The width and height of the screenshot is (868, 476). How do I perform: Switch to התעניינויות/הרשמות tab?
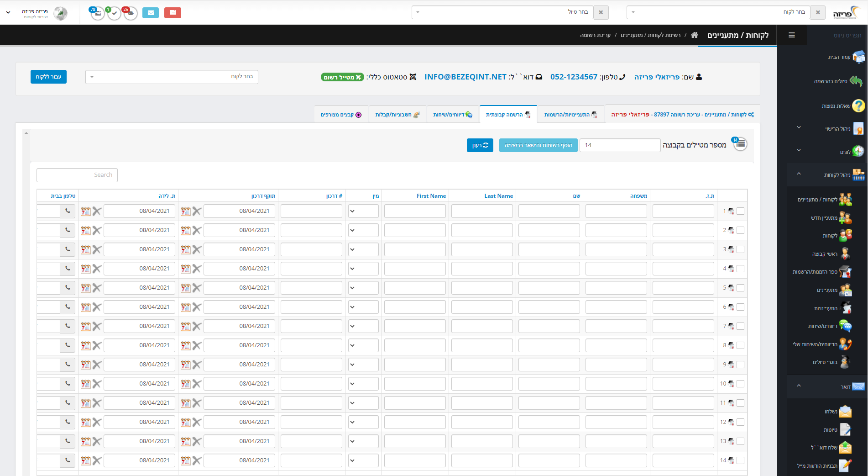(570, 115)
